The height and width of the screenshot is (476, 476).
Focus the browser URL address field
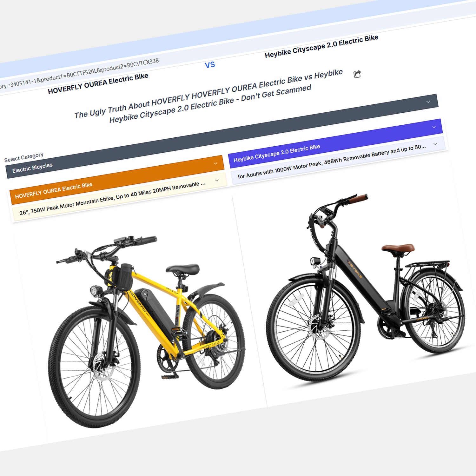click(79, 74)
